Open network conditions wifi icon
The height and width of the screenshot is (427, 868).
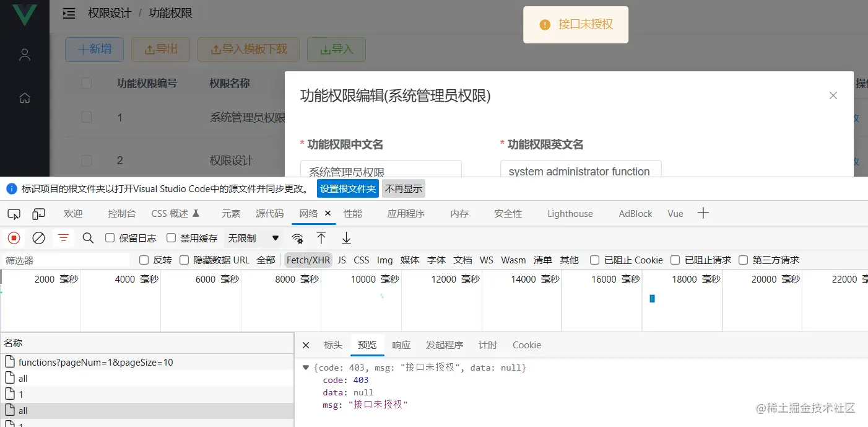pyautogui.click(x=298, y=239)
